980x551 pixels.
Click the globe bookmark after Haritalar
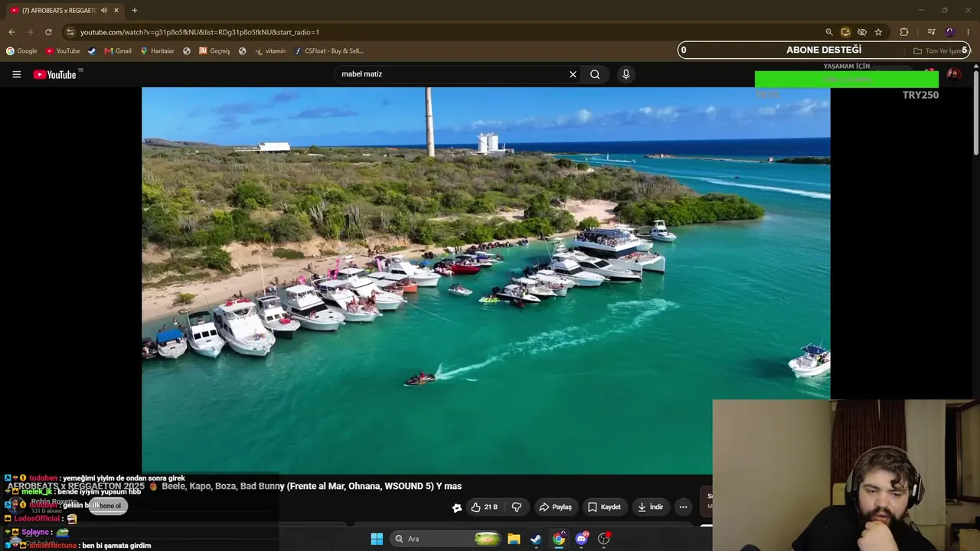point(187,51)
